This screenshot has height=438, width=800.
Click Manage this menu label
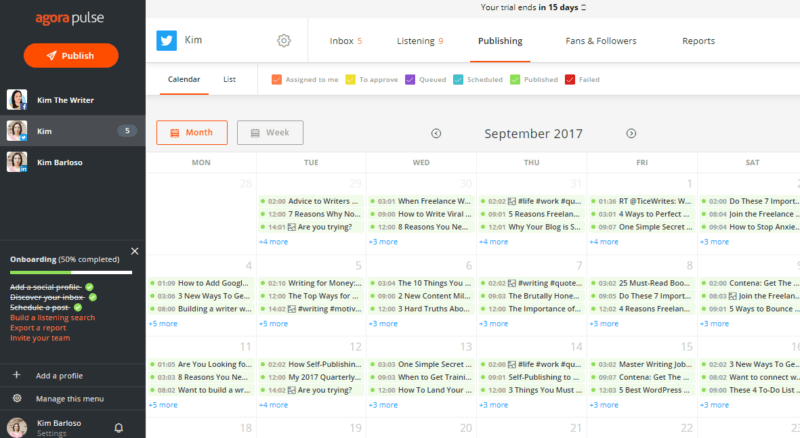pyautogui.click(x=70, y=399)
